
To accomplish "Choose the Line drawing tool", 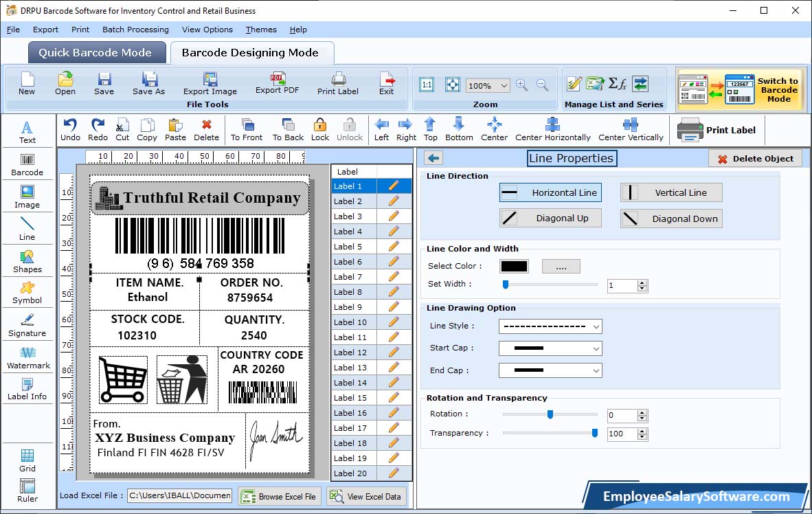I will click(27, 229).
